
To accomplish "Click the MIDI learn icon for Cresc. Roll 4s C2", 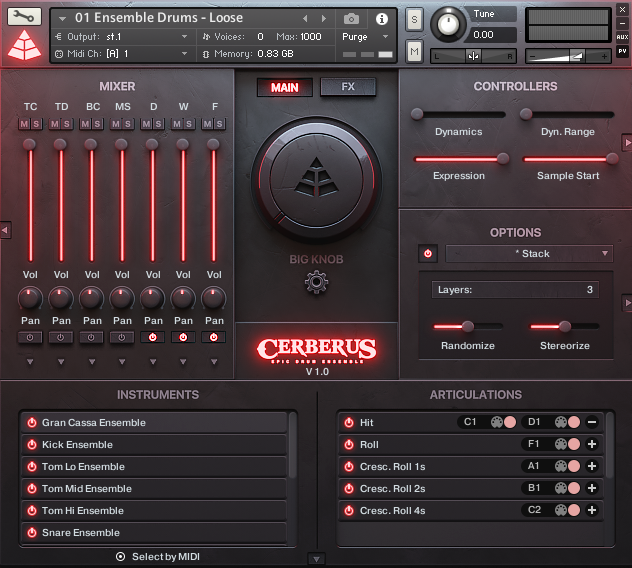I will point(561,510).
